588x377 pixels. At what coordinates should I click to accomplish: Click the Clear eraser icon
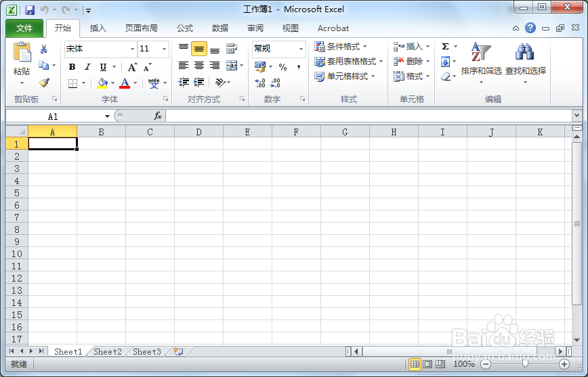click(x=445, y=76)
